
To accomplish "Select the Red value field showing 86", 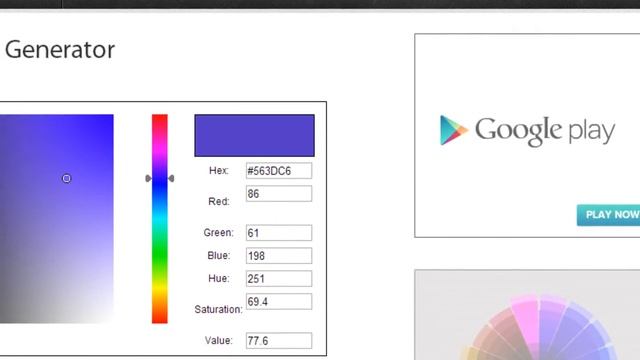I will (279, 193).
